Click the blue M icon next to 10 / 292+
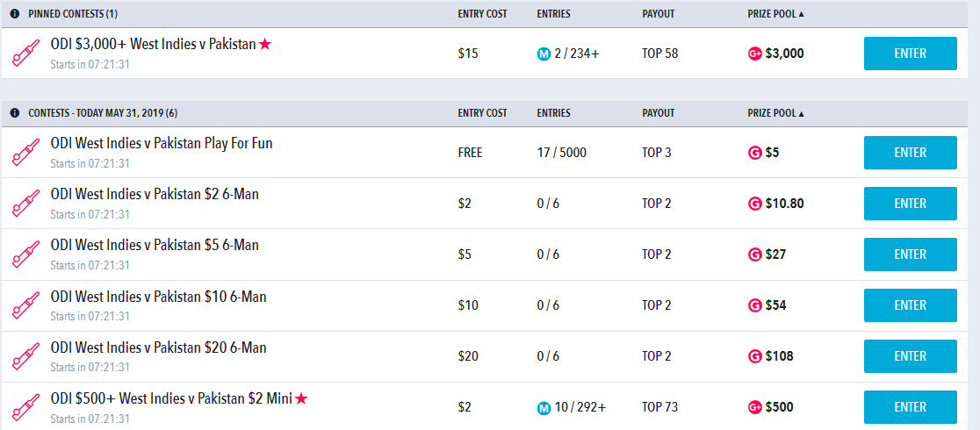Viewport: 980px width, 430px height. pyautogui.click(x=543, y=408)
